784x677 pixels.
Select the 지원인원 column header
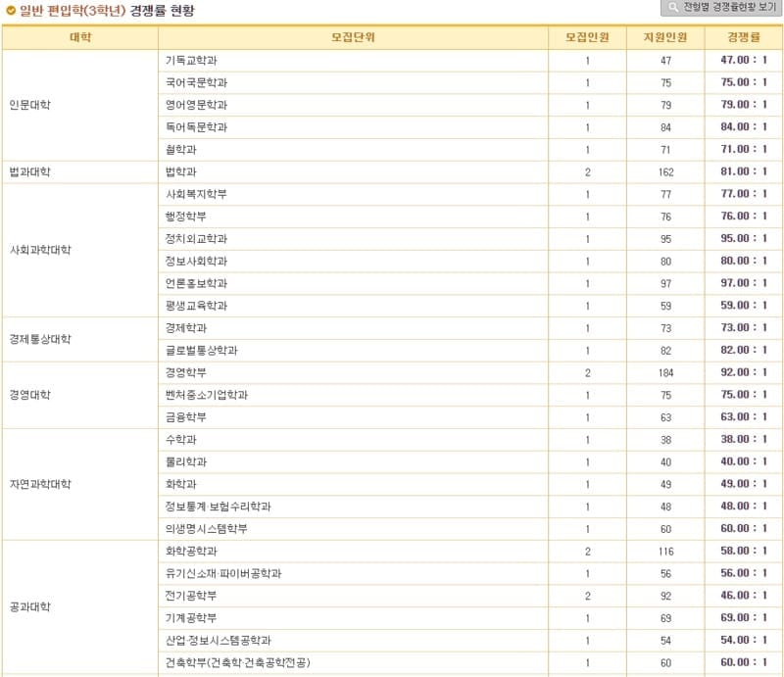point(665,37)
